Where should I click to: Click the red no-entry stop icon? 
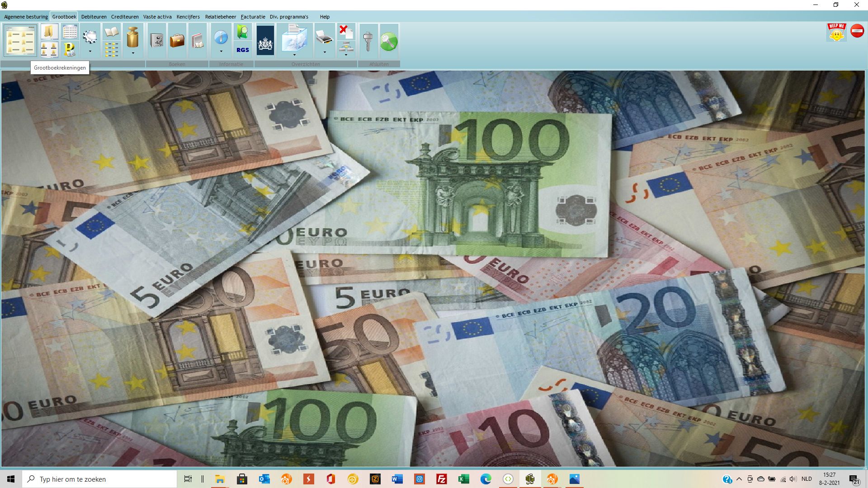point(857,31)
